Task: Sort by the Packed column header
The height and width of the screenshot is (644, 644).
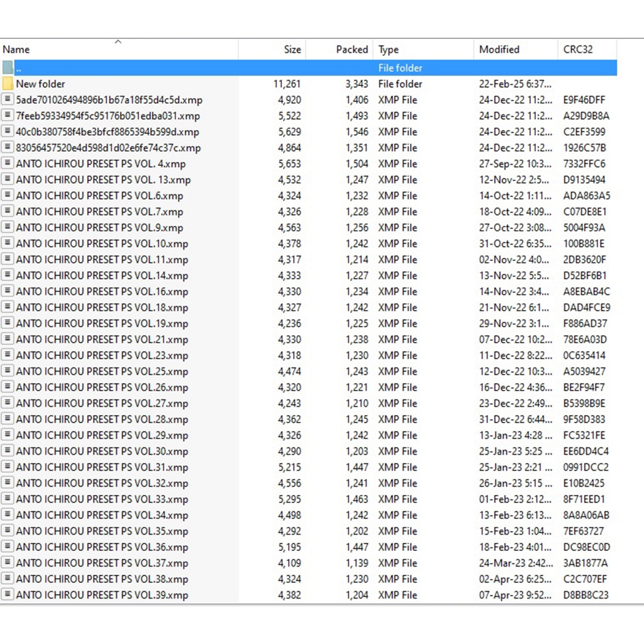Action: click(x=352, y=50)
